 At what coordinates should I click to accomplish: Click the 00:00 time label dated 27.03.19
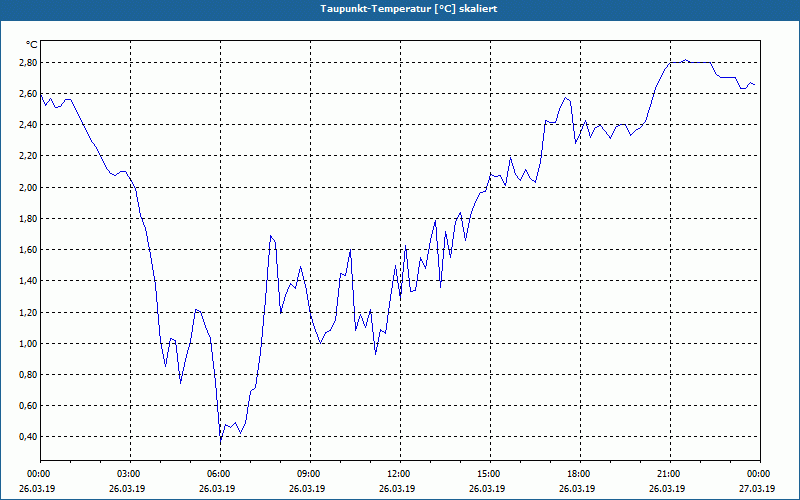click(x=759, y=474)
